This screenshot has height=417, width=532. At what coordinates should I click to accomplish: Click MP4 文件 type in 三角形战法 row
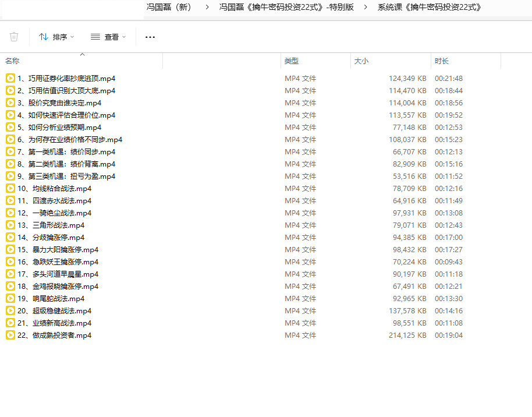[300, 225]
